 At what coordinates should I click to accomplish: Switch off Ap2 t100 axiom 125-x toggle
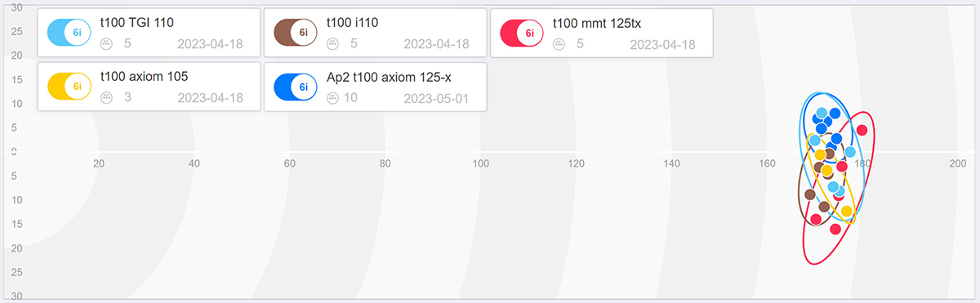pyautogui.click(x=296, y=86)
